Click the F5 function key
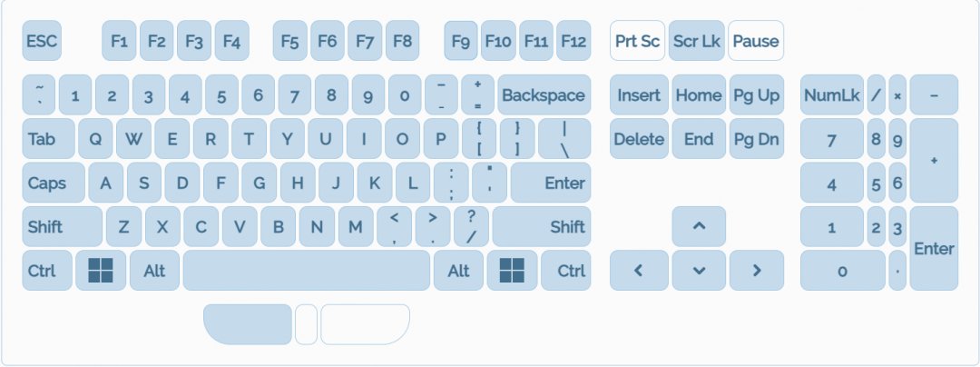The height and width of the screenshot is (367, 980). [289, 41]
